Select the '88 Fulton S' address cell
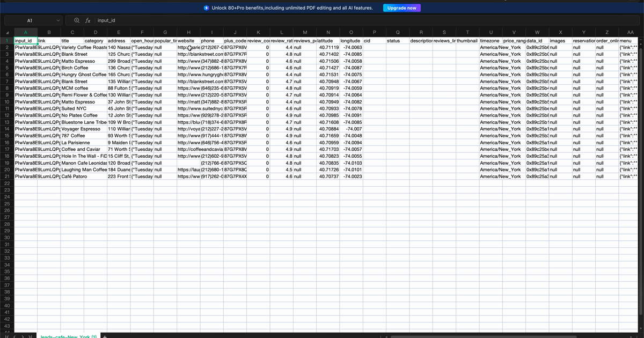The width and height of the screenshot is (644, 338). (x=119, y=88)
